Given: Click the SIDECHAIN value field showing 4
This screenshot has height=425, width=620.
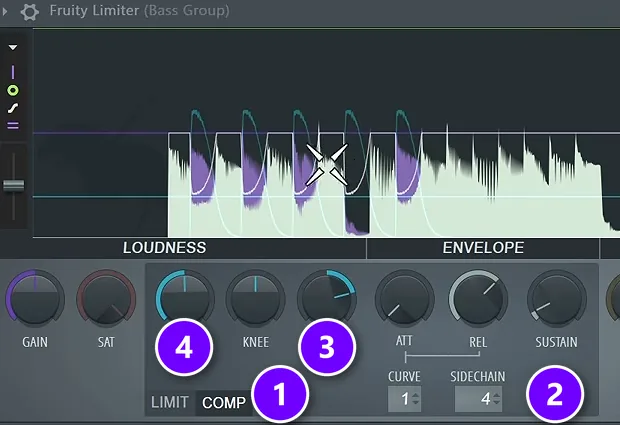Looking at the screenshot, I should point(478,399).
